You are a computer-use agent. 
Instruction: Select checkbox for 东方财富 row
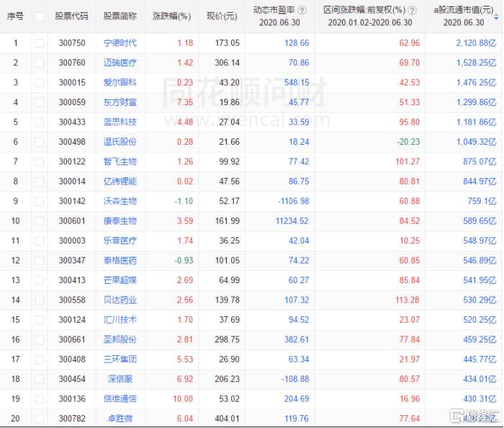40,102
